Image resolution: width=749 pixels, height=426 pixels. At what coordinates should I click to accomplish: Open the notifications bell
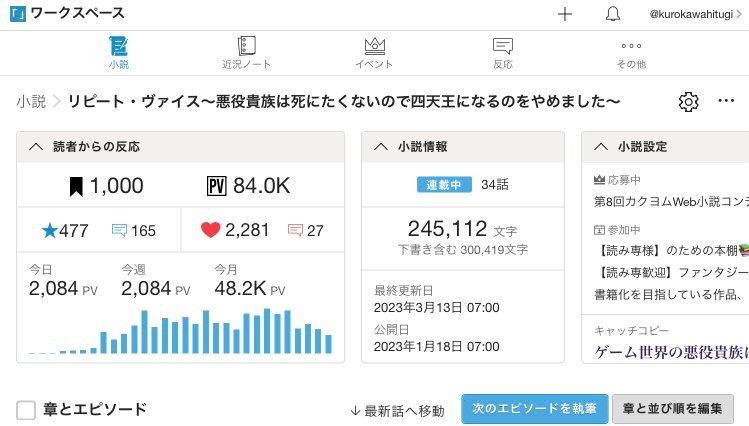[613, 14]
